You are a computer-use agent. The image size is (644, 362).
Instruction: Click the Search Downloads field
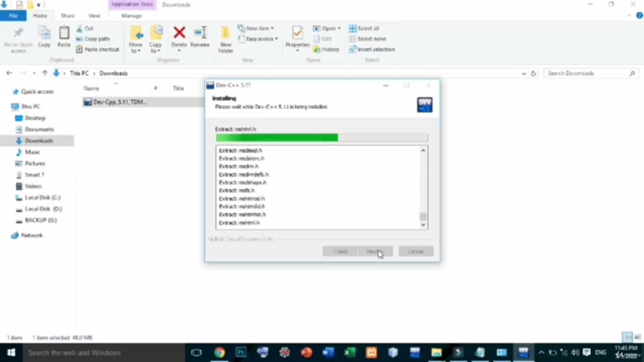coord(591,73)
